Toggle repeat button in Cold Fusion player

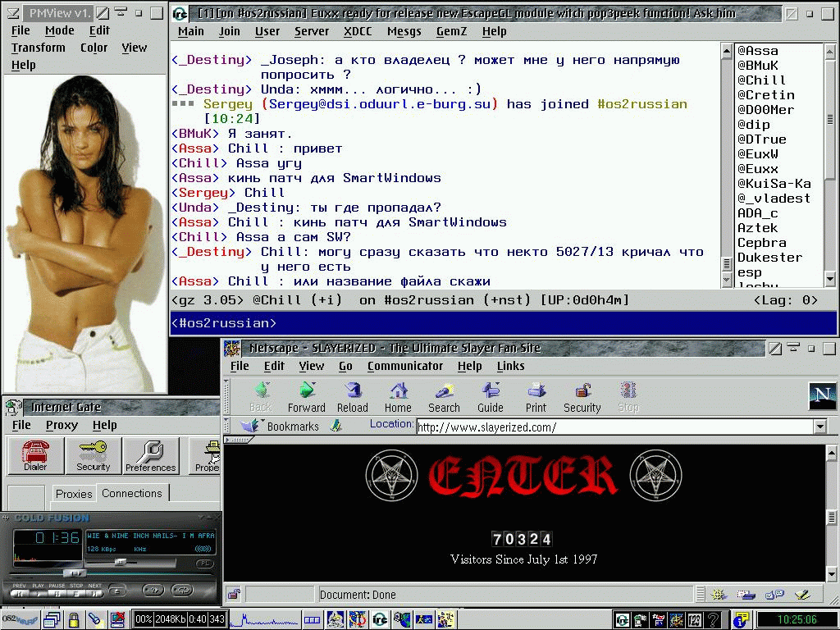pyautogui.click(x=182, y=591)
